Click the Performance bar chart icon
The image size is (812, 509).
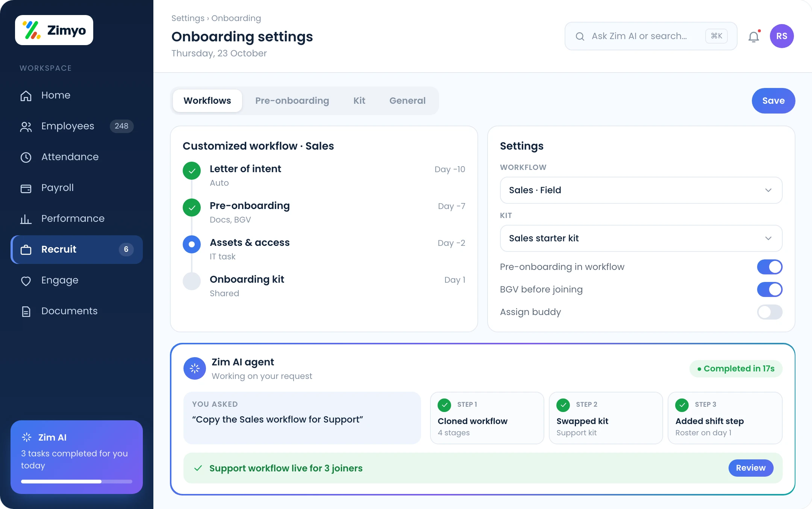pos(26,219)
